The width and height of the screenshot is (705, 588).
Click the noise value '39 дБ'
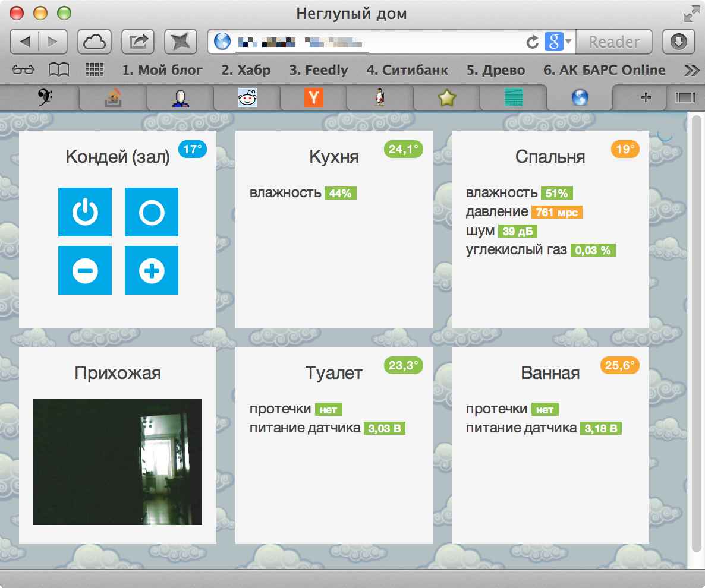(518, 231)
